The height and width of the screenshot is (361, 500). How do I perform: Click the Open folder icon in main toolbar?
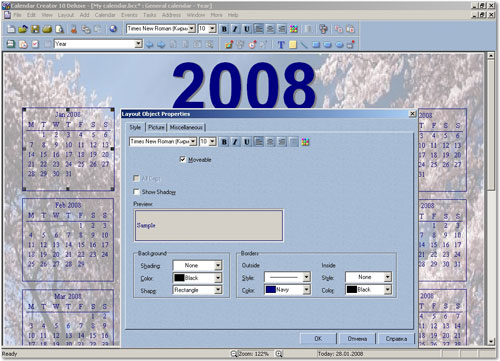pos(23,29)
